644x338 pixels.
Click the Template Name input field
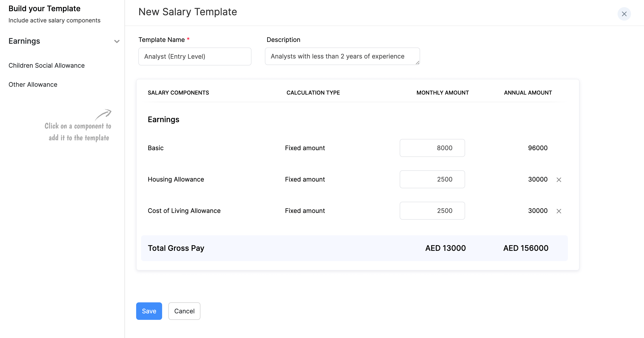tap(195, 56)
